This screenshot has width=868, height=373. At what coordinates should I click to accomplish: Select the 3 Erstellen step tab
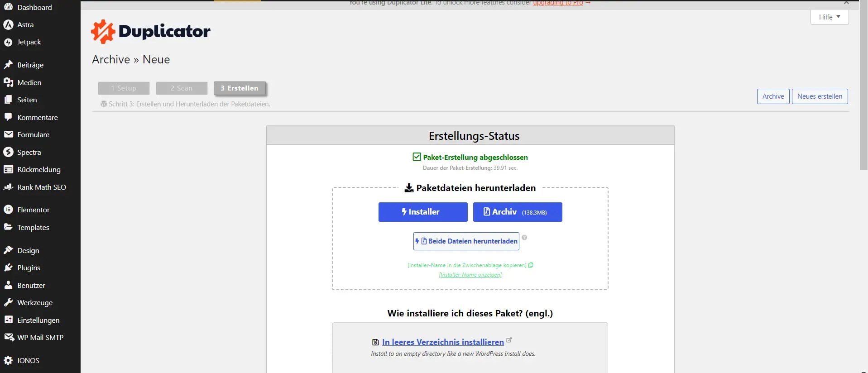click(x=240, y=88)
